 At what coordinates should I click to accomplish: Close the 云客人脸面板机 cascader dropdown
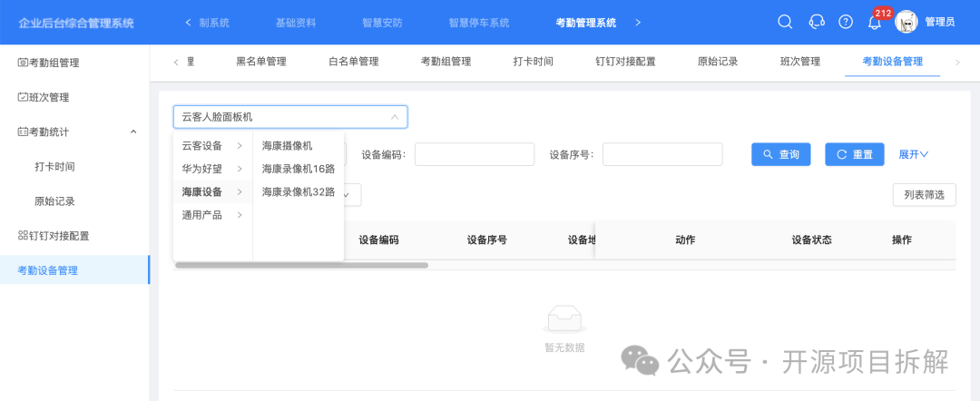click(395, 117)
